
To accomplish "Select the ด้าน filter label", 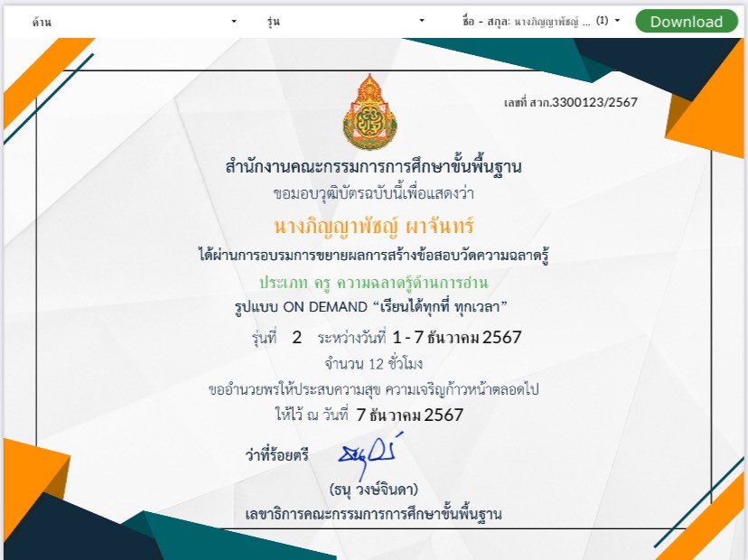I will point(42,22).
